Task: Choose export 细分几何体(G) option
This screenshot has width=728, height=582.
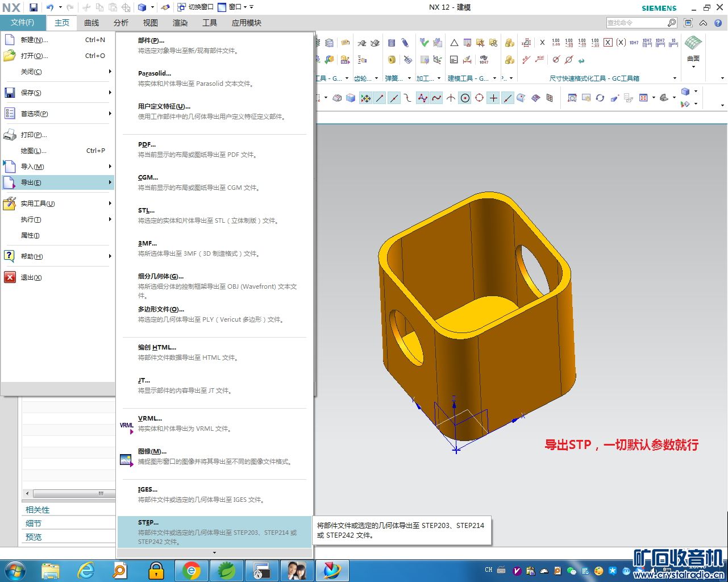Action: (x=214, y=285)
